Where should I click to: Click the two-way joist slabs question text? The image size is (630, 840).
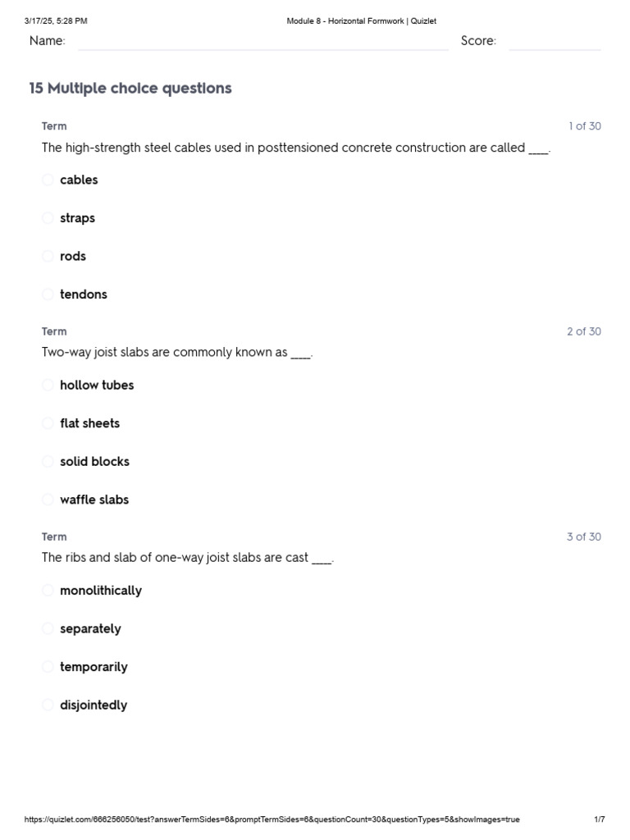pos(177,353)
